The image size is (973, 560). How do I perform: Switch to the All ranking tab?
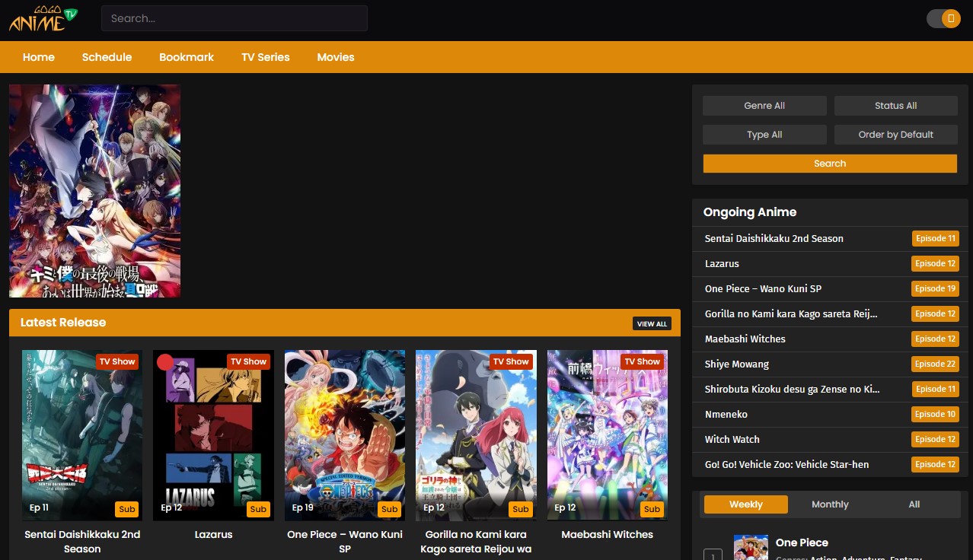pos(914,504)
